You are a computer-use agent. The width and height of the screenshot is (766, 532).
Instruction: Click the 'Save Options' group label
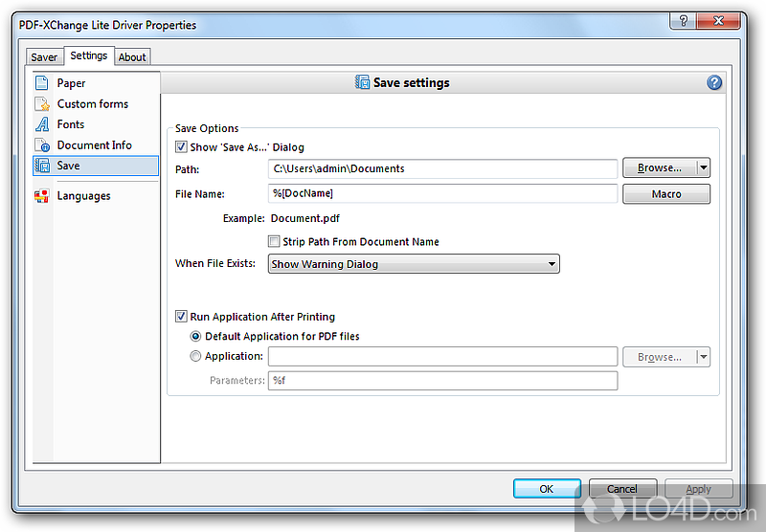click(207, 128)
